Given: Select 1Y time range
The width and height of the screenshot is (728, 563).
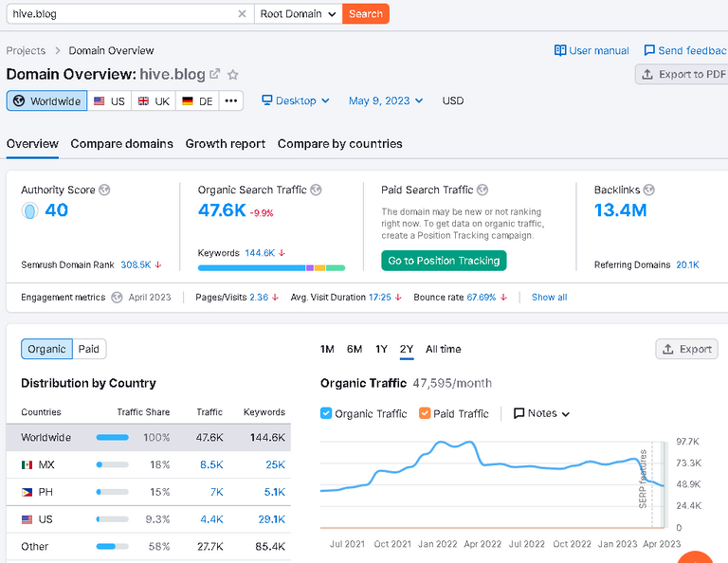Looking at the screenshot, I should 381,349.
